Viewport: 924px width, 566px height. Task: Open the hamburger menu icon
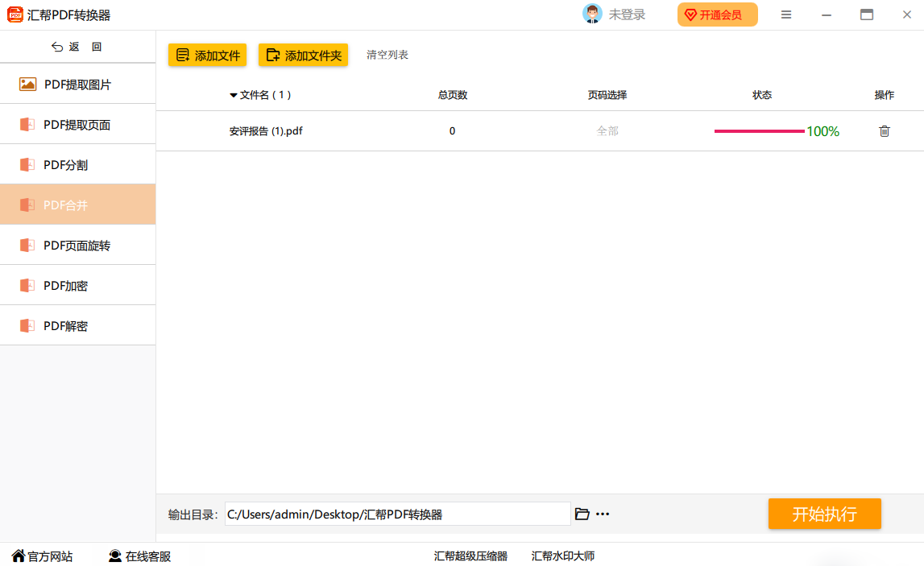click(786, 14)
